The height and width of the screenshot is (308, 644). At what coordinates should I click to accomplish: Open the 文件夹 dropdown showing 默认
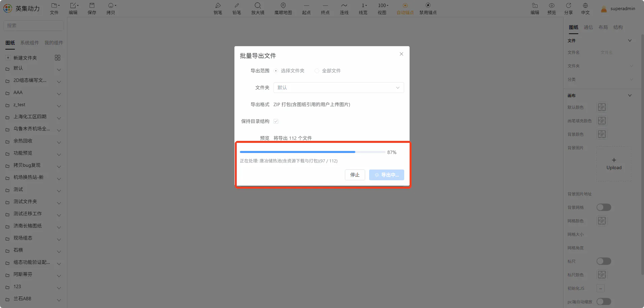339,88
